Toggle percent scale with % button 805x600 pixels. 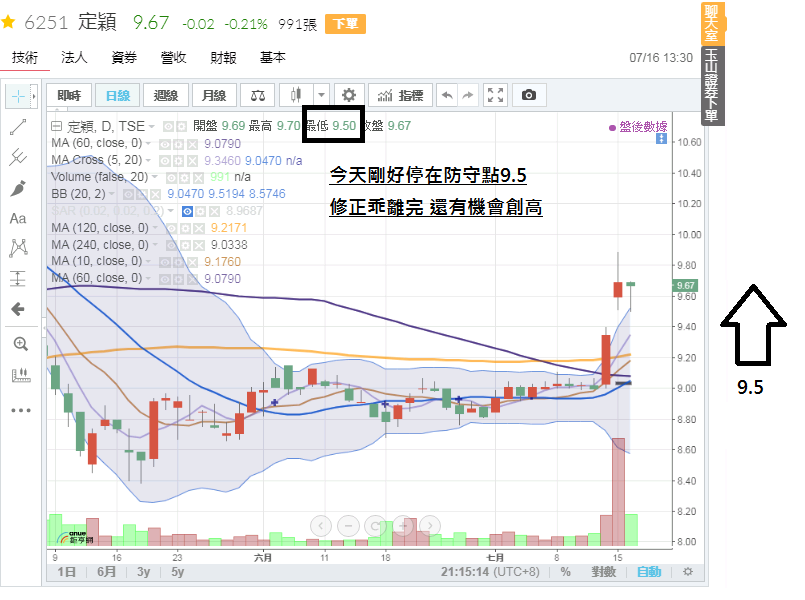[565, 572]
